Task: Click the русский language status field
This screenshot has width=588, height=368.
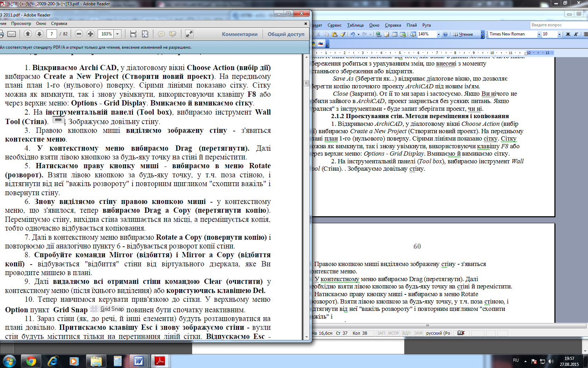Action: click(x=438, y=333)
